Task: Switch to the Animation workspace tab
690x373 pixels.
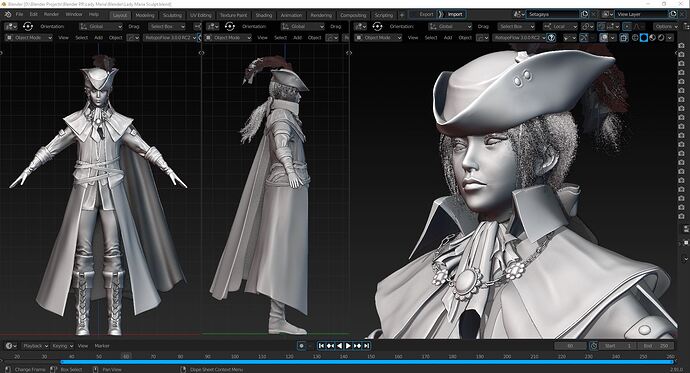Action: click(291, 15)
